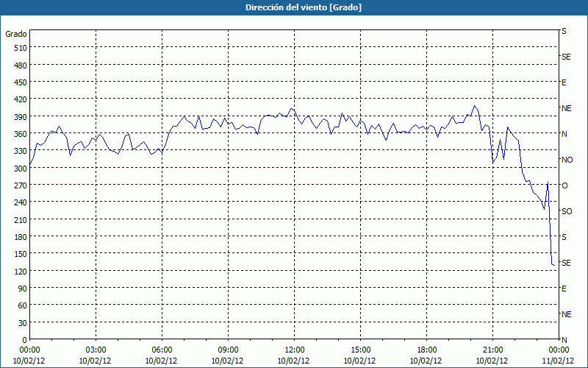
Task: Click the 10/02/12 date under 12:00
Action: pyautogui.click(x=293, y=361)
